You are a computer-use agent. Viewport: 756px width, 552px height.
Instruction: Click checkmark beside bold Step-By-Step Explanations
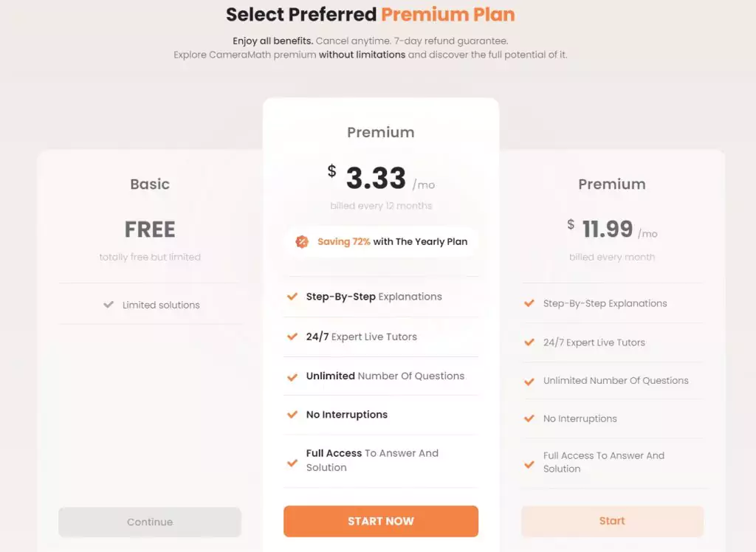[x=292, y=297]
